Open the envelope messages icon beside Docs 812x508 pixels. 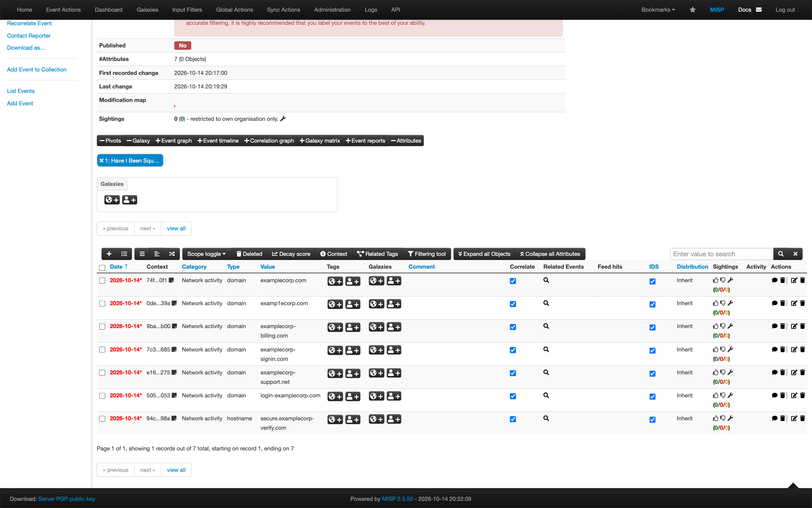tap(759, 10)
